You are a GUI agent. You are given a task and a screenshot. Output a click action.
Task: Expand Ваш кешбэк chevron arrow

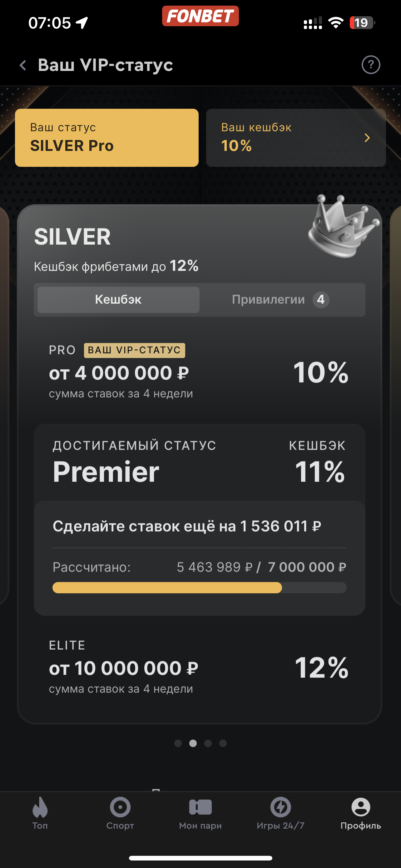click(x=367, y=138)
